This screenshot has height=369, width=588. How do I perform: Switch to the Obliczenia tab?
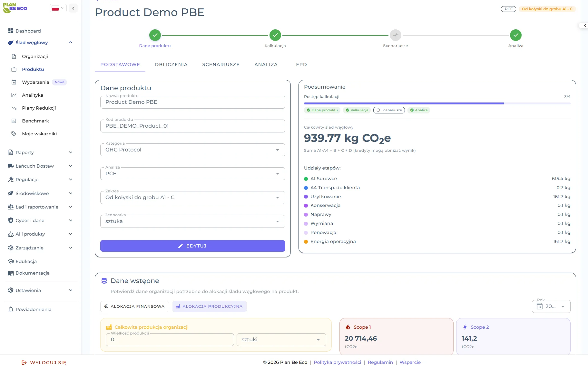pyautogui.click(x=171, y=64)
